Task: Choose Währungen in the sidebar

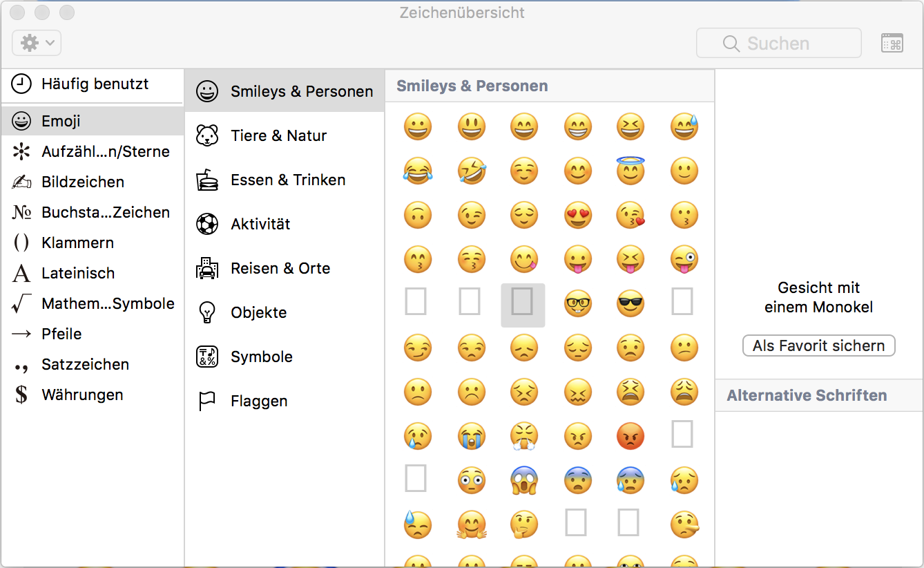Action: pyautogui.click(x=82, y=395)
